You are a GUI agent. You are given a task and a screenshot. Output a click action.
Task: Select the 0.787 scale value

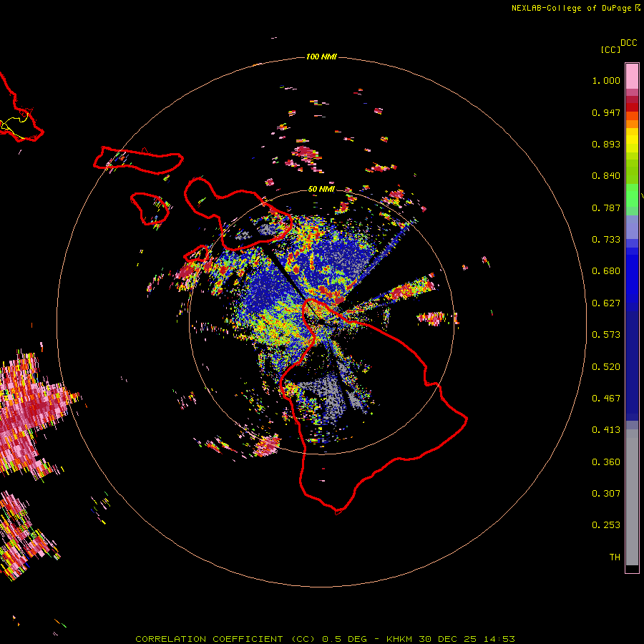click(x=606, y=208)
